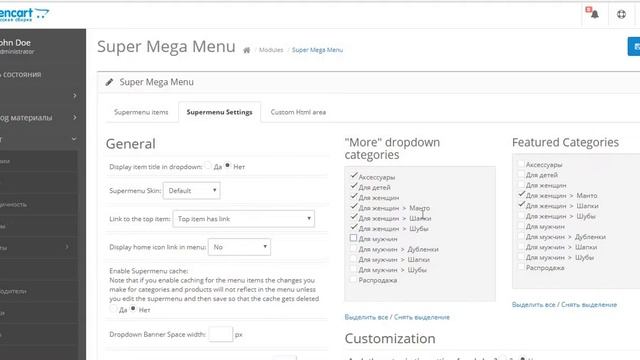Check Аксессуары in Featured Categories
640x360 pixels.
pos(521,164)
